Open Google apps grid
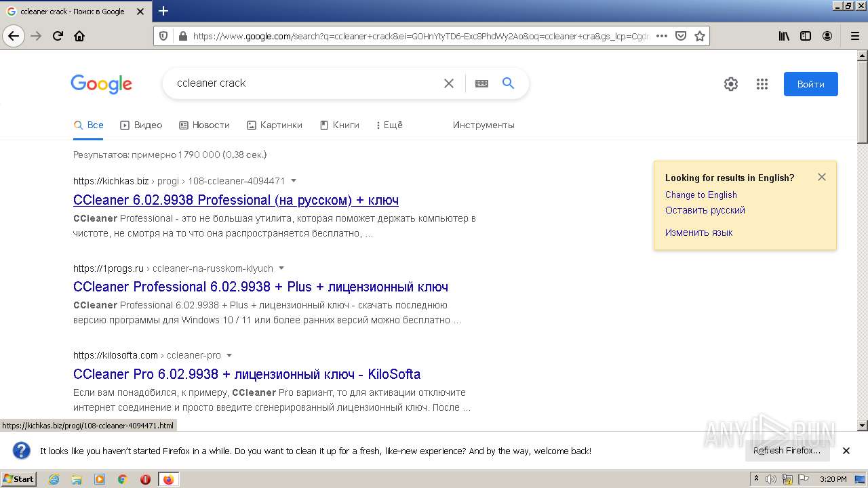Image resolution: width=868 pixels, height=488 pixels. point(762,84)
